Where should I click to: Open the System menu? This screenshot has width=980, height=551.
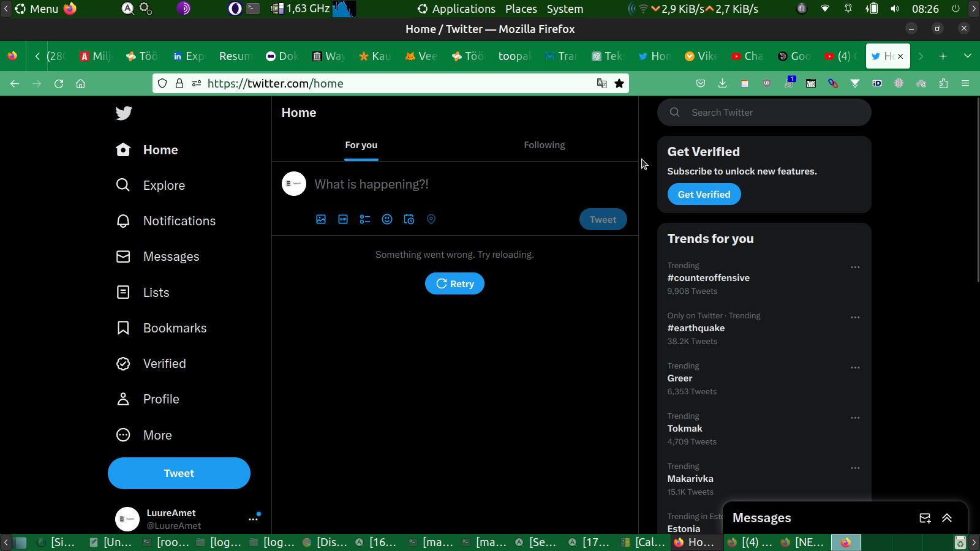[x=565, y=9]
